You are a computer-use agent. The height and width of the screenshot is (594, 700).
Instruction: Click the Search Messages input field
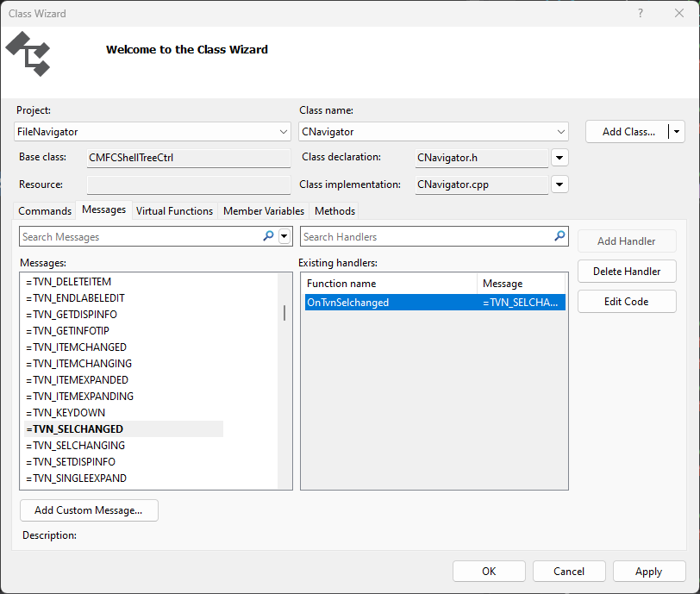pyautogui.click(x=141, y=236)
